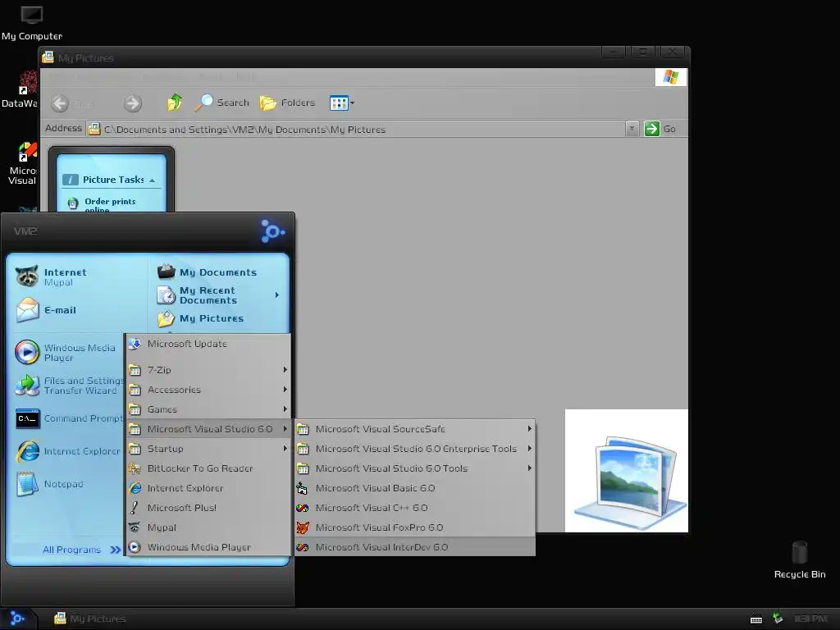
Task: Open BitLocker To Go Reader
Action: [208, 468]
